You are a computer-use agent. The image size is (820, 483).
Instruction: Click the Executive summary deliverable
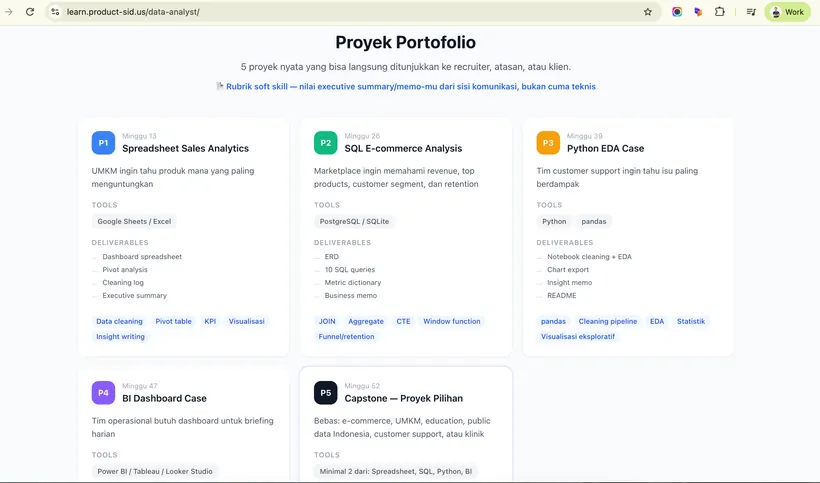point(134,295)
